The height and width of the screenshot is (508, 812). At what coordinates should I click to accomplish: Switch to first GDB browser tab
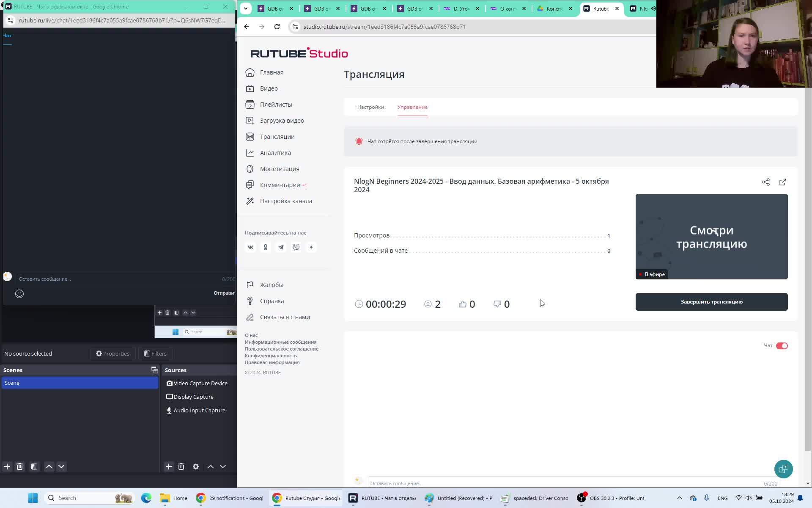click(275, 8)
